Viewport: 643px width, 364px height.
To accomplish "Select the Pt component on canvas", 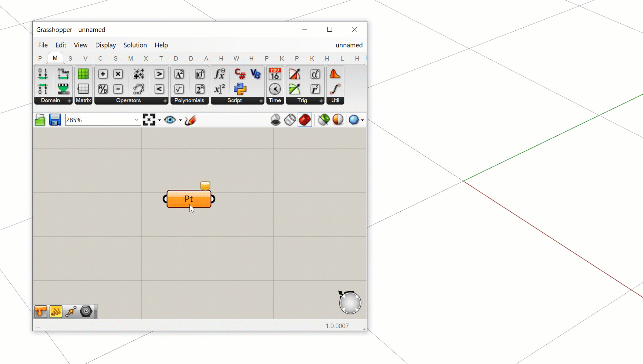I will pos(189,199).
